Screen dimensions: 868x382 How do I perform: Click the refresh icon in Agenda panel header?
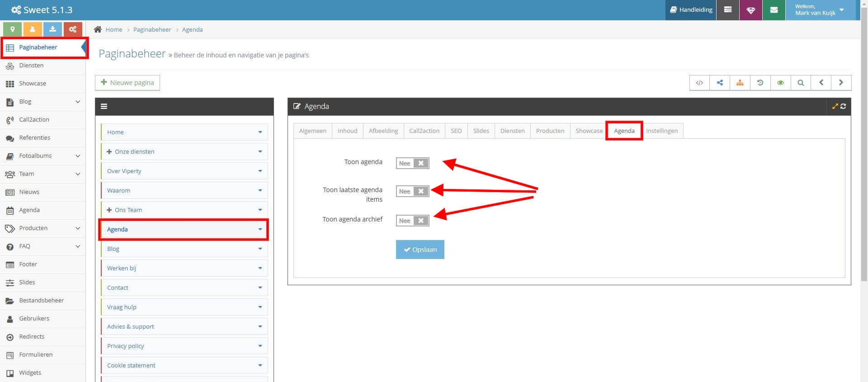coord(843,106)
